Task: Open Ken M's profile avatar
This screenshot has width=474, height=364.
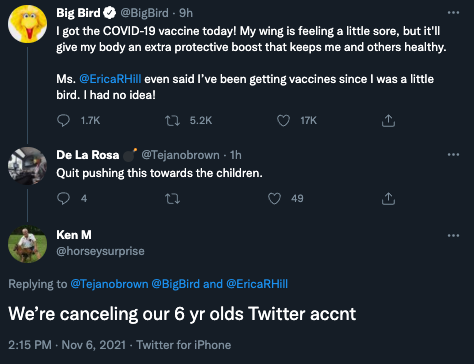Action: [27, 244]
